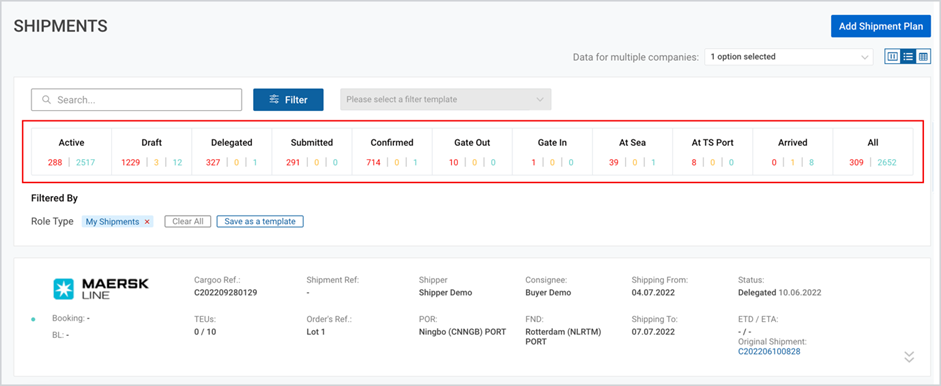941x386 pixels.
Task: Click the Maersk Line logo
Action: [x=101, y=289]
